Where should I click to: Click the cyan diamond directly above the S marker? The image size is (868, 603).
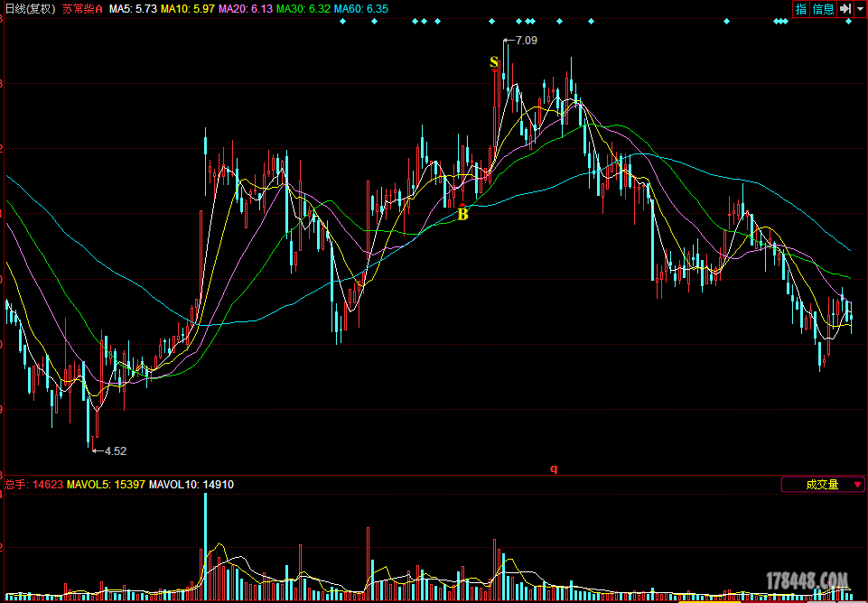coord(492,22)
